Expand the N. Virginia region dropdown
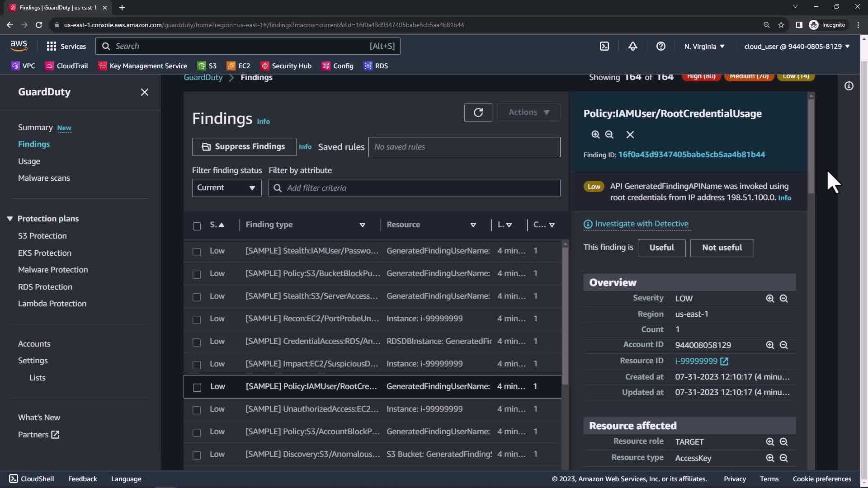This screenshot has width=868, height=488. coord(704,46)
